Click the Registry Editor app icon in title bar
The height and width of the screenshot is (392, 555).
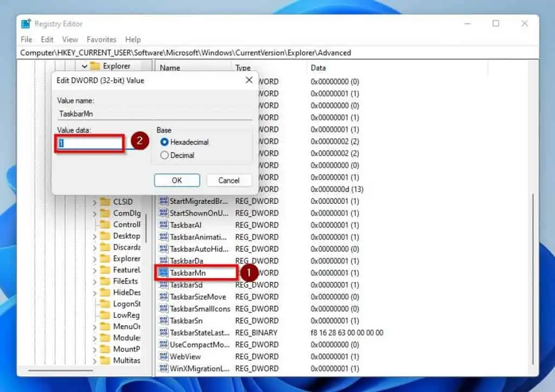(x=25, y=24)
